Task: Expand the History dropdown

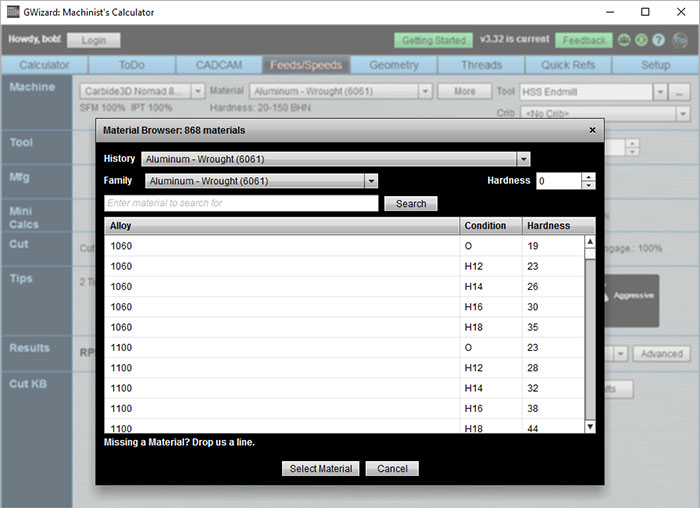Action: [523, 159]
